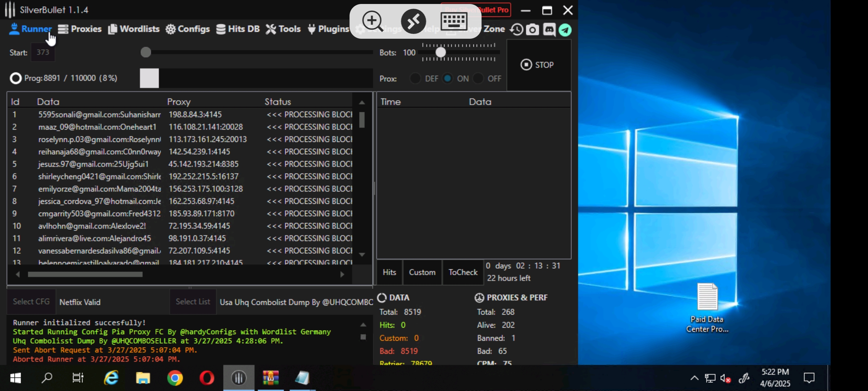Click the Bots slider handle
The height and width of the screenshot is (391, 868).
[441, 52]
